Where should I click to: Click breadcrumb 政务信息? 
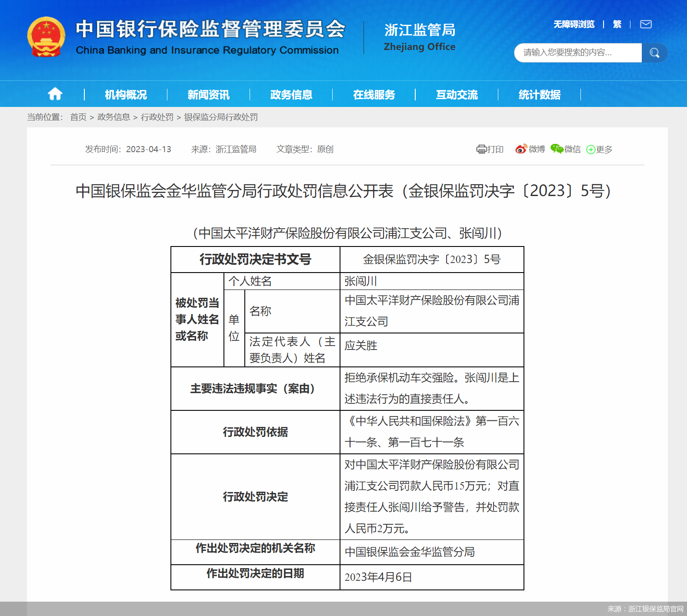click(113, 117)
